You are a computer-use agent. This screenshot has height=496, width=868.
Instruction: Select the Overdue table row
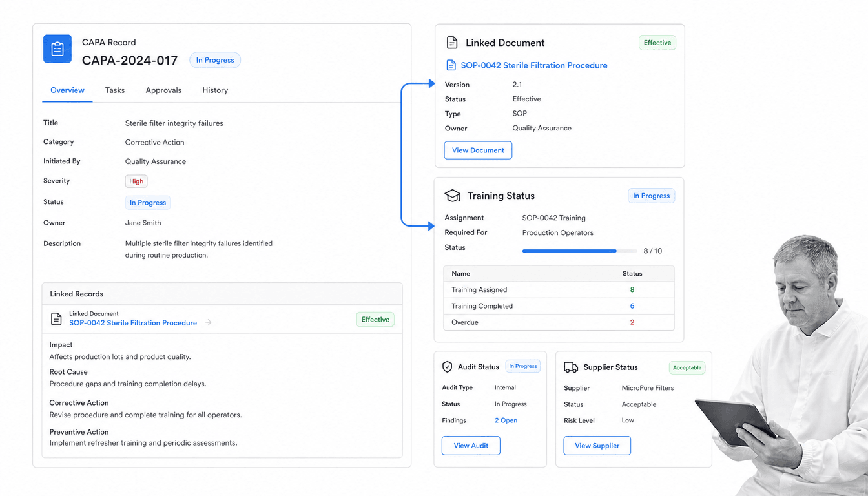pos(559,322)
